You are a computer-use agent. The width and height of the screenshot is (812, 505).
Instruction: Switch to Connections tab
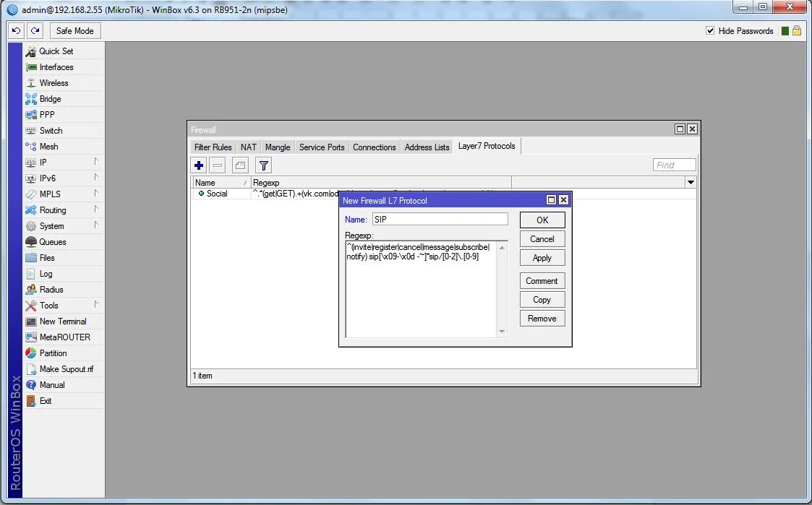[x=375, y=147]
